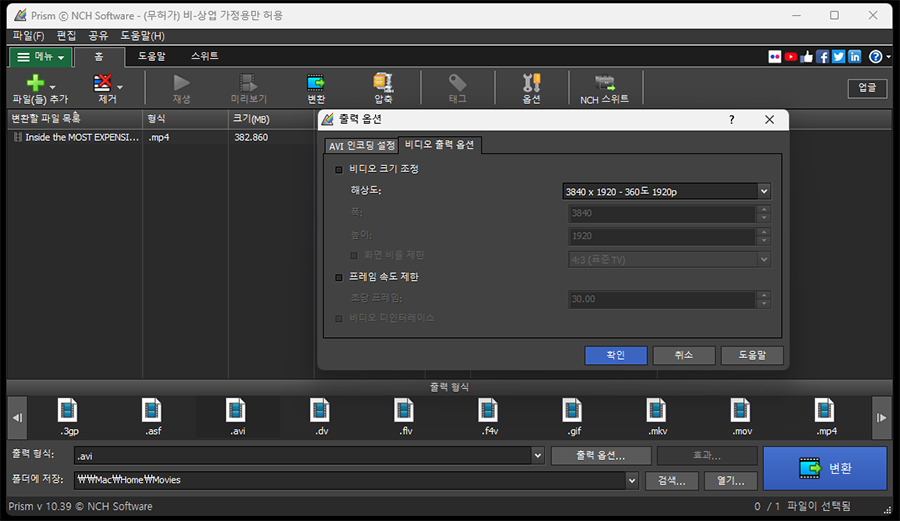
Task: Click the Add File(s) green plus icon
Action: coord(35,83)
